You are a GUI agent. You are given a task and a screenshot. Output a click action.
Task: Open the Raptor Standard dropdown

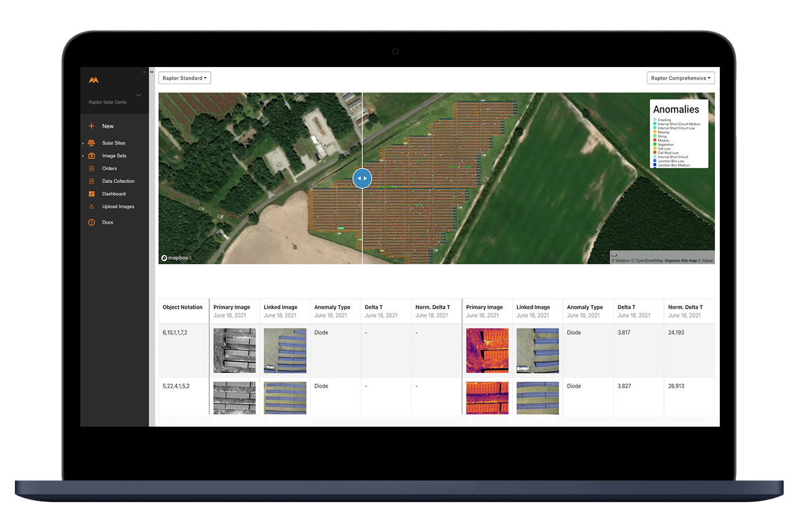click(x=184, y=78)
